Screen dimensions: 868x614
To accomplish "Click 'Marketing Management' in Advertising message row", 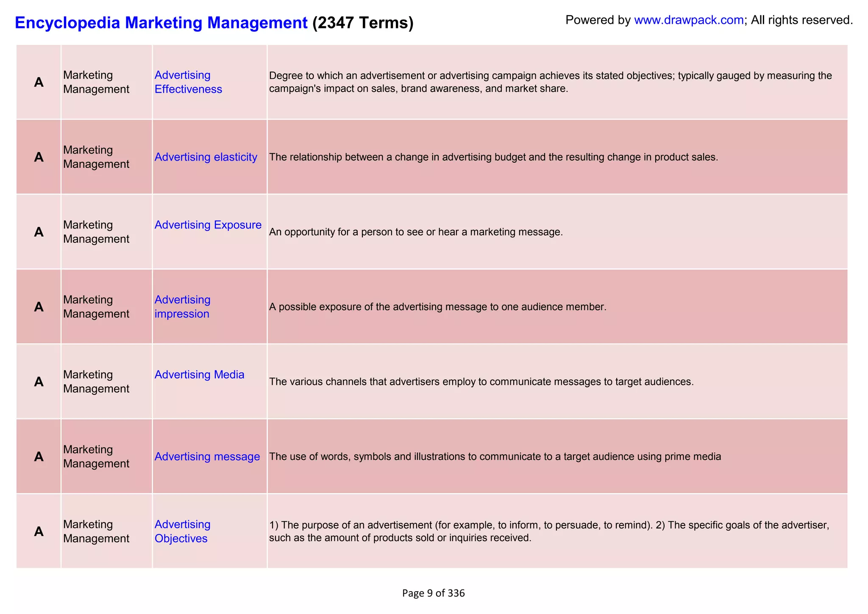I will (x=96, y=457).
